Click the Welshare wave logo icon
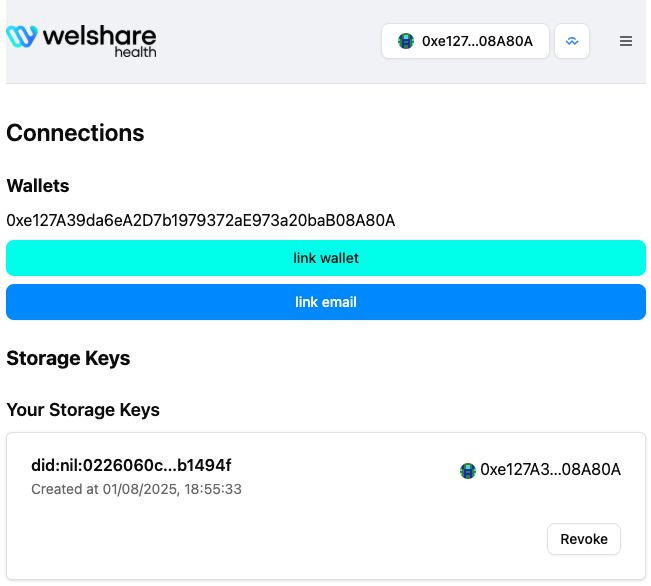651x586 pixels. point(22,37)
